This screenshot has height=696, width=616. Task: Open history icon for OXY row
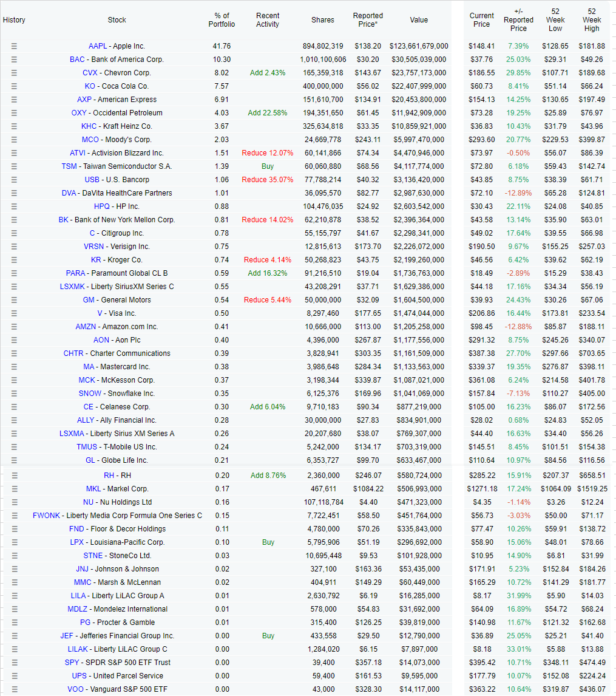coord(14,113)
